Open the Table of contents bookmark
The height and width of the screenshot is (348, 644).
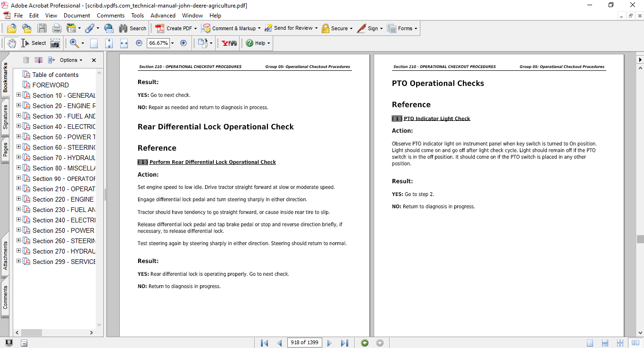click(55, 75)
